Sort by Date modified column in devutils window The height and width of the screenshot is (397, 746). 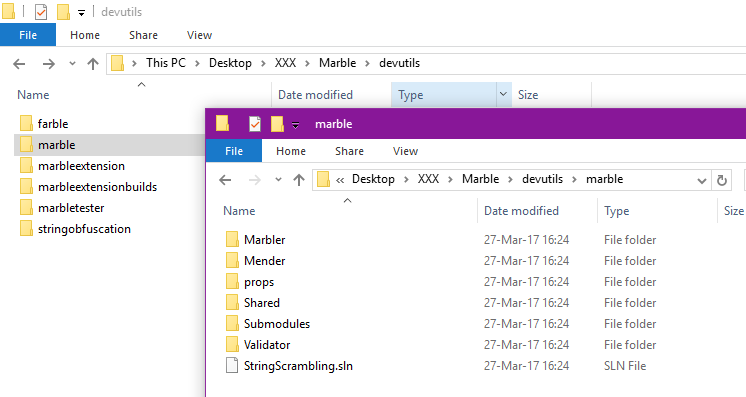[x=315, y=95]
